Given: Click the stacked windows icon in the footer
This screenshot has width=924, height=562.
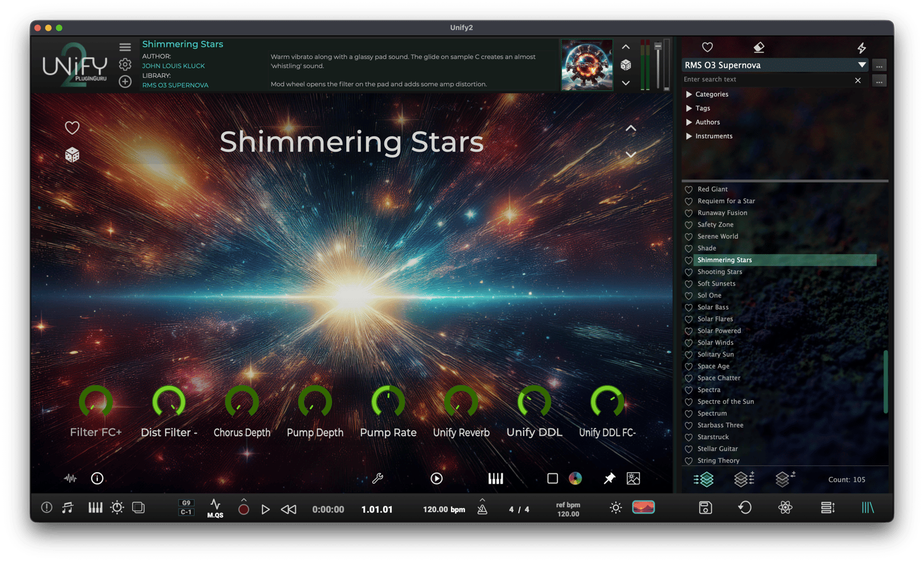Looking at the screenshot, I should coord(139,507).
